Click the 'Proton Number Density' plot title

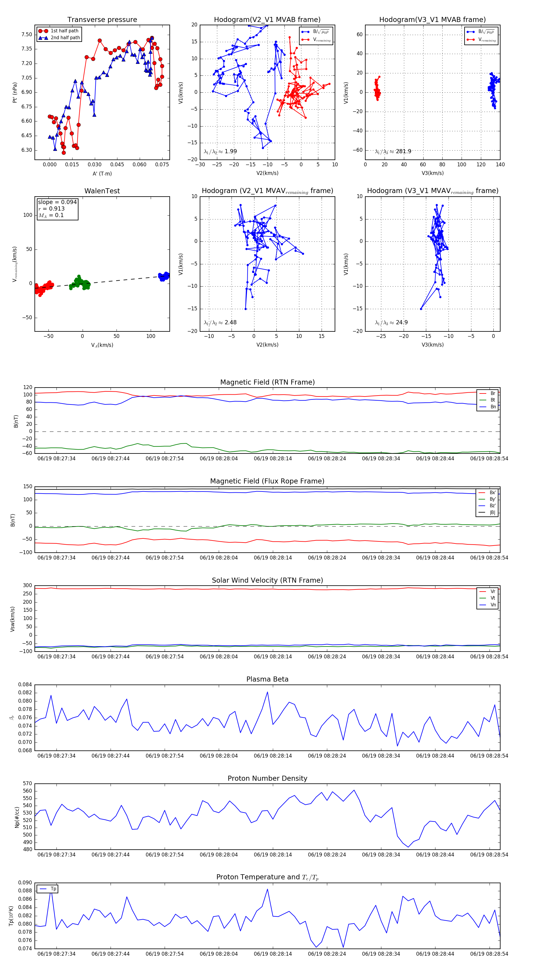[x=267, y=778]
